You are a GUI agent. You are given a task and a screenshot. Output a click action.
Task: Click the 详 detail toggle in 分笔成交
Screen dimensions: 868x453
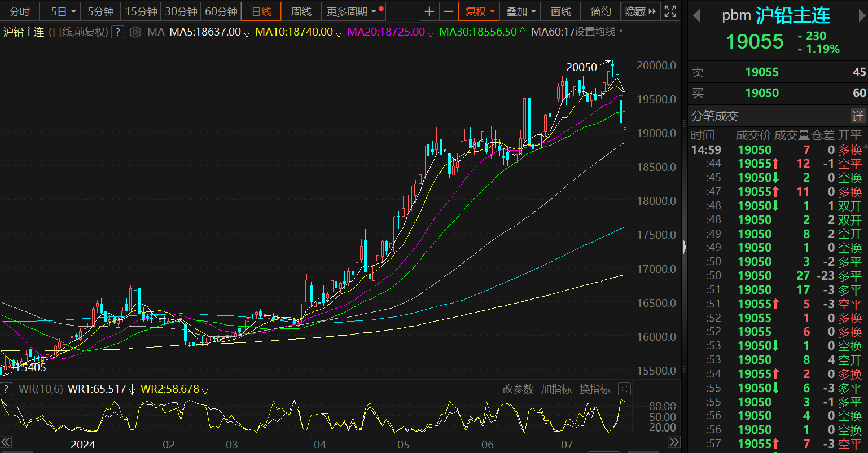point(858,115)
